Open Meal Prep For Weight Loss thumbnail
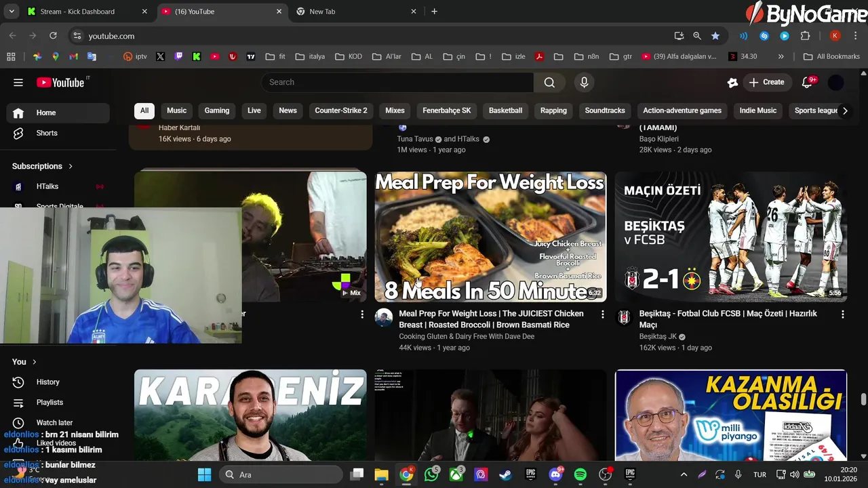This screenshot has width=868, height=488. 490,237
